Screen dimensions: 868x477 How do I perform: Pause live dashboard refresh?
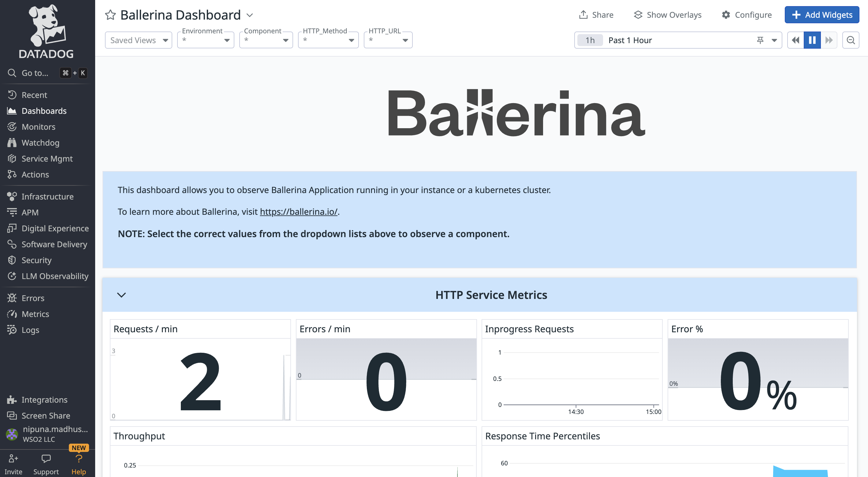click(x=812, y=40)
